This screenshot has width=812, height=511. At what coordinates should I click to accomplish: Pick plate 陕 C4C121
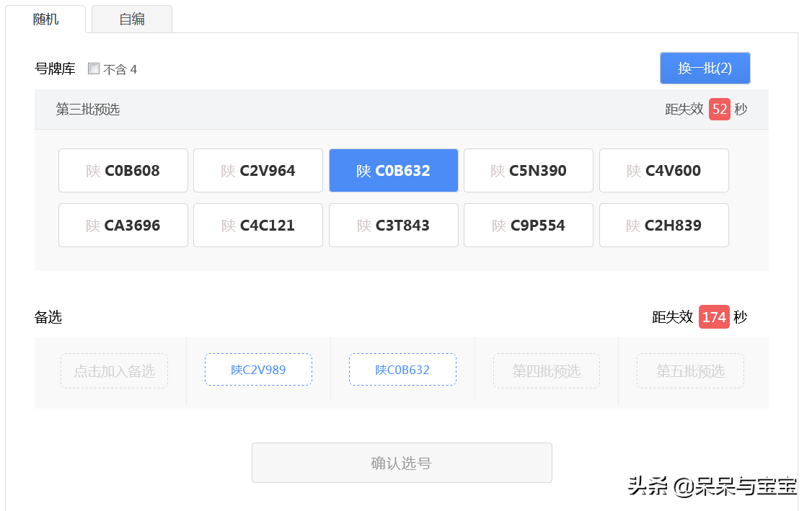[258, 225]
